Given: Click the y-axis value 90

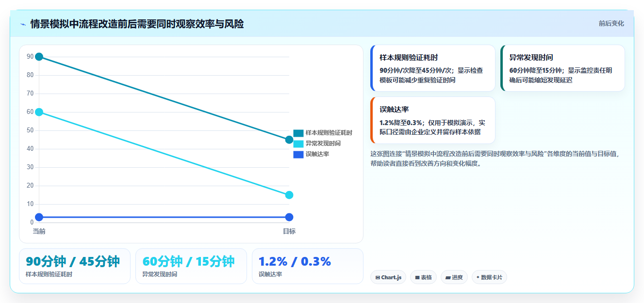Looking at the screenshot, I should coord(30,57).
